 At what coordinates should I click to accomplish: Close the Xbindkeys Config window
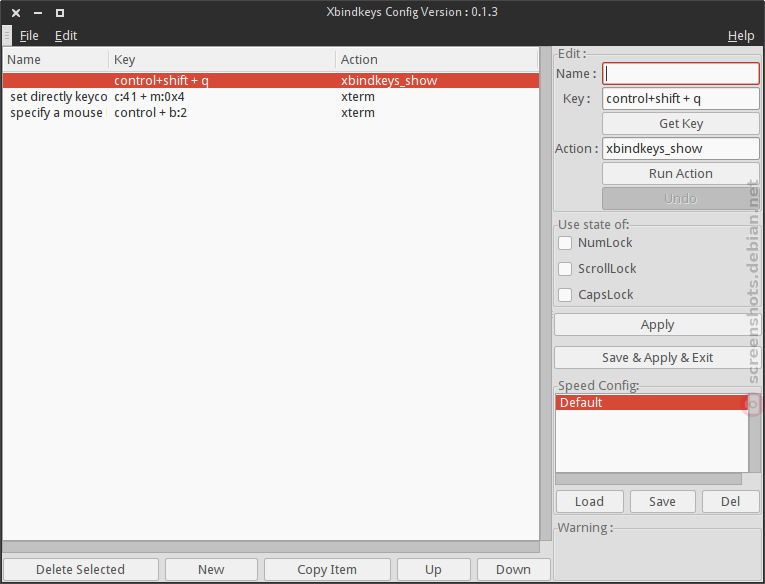pos(16,13)
